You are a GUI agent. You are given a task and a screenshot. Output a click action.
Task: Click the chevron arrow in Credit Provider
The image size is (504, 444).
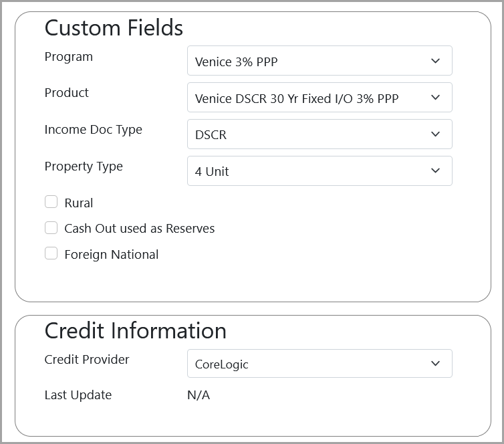click(x=435, y=364)
